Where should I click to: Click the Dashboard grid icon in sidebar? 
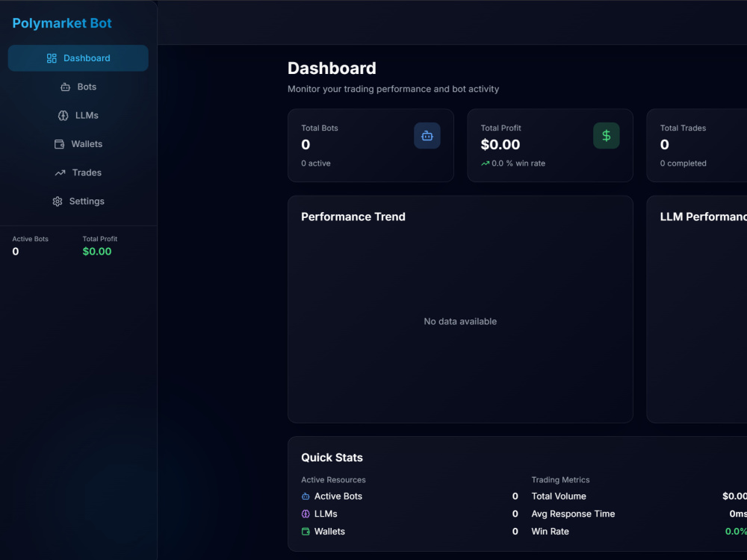coord(52,58)
